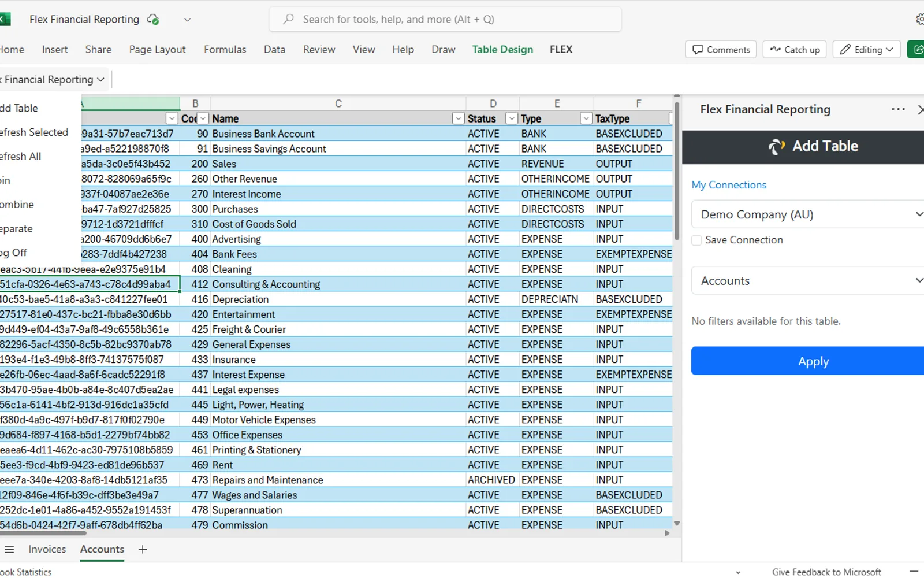Screen dimensions: 924x578
Task: Click the green share icon button
Action: click(916, 49)
